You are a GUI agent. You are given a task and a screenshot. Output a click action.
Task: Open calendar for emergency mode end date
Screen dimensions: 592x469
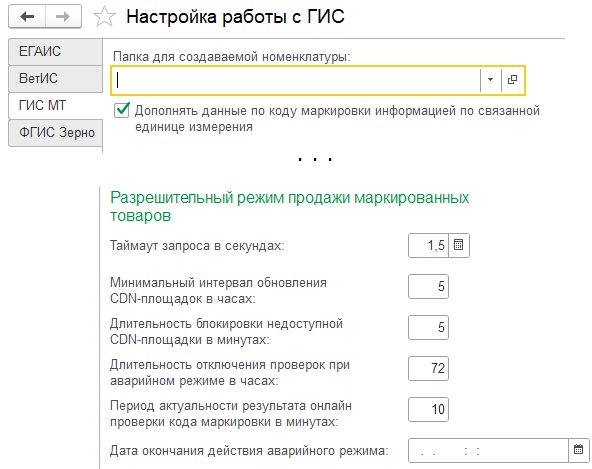coord(578,450)
